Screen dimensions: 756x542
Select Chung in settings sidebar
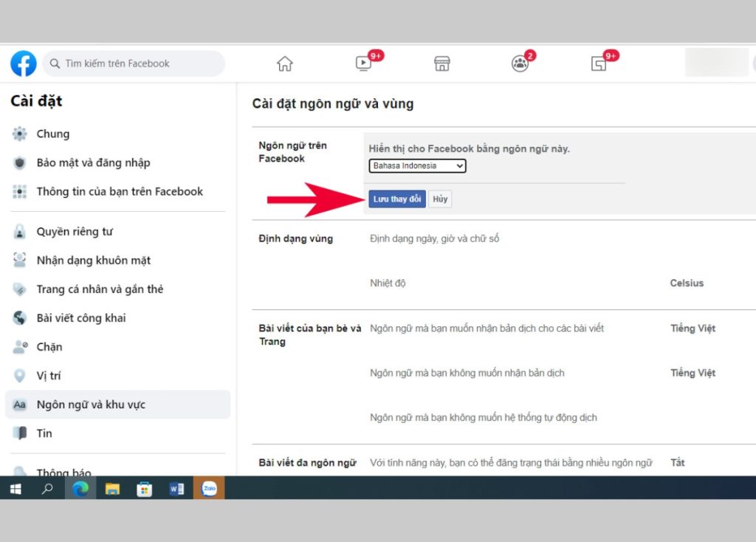[x=52, y=134]
